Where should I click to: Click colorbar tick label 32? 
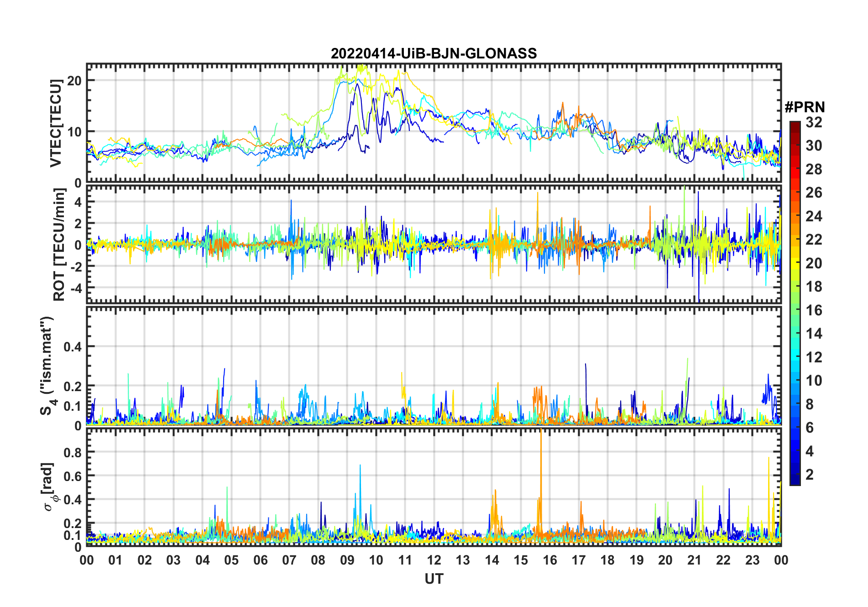814,122
